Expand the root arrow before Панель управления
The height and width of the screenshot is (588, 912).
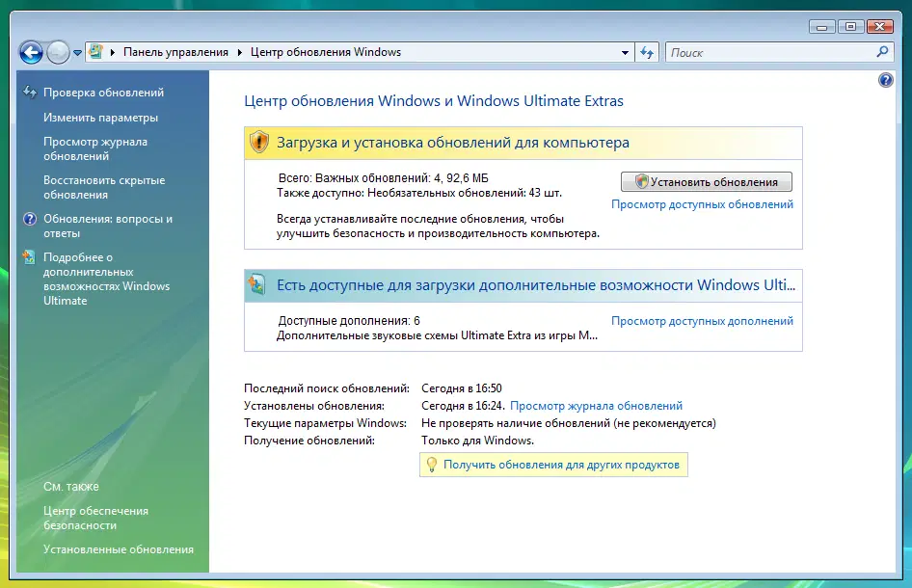(x=112, y=52)
